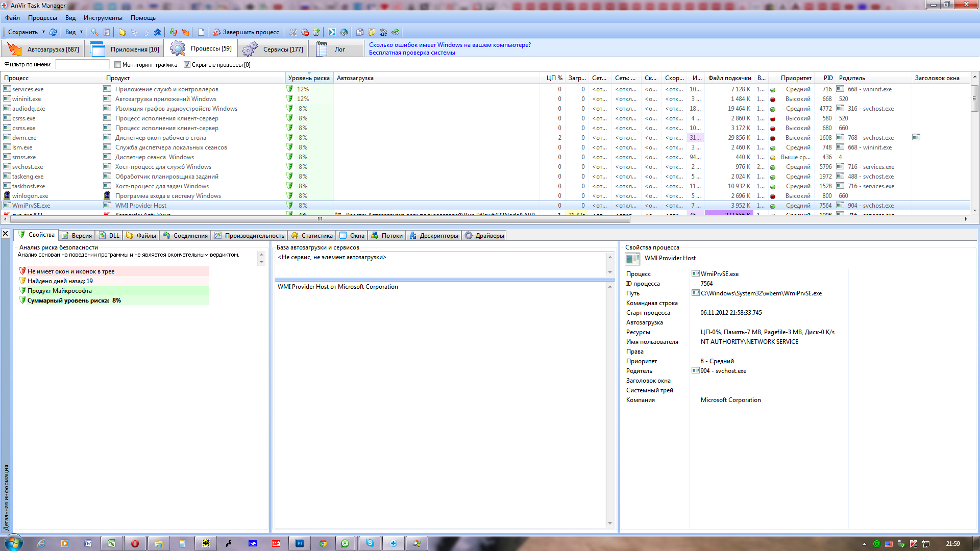
Task: Click the yellow folder icon in toolbar
Action: pos(122,32)
